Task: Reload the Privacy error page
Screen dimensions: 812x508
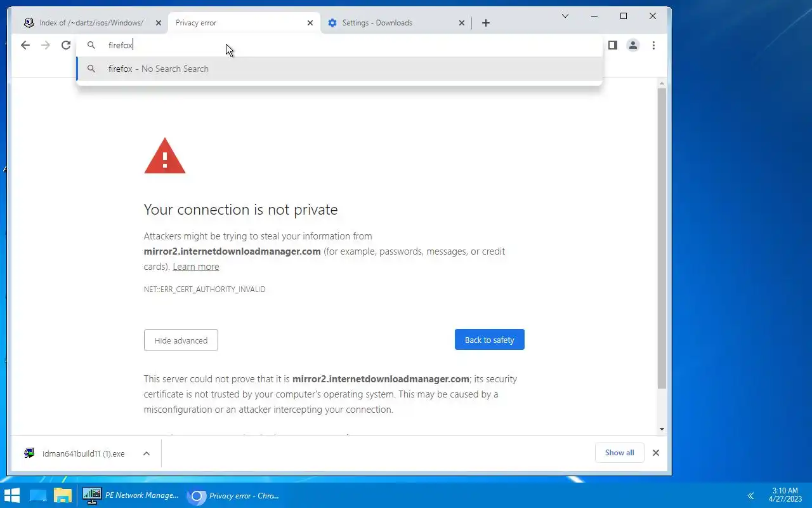Action: click(x=66, y=45)
